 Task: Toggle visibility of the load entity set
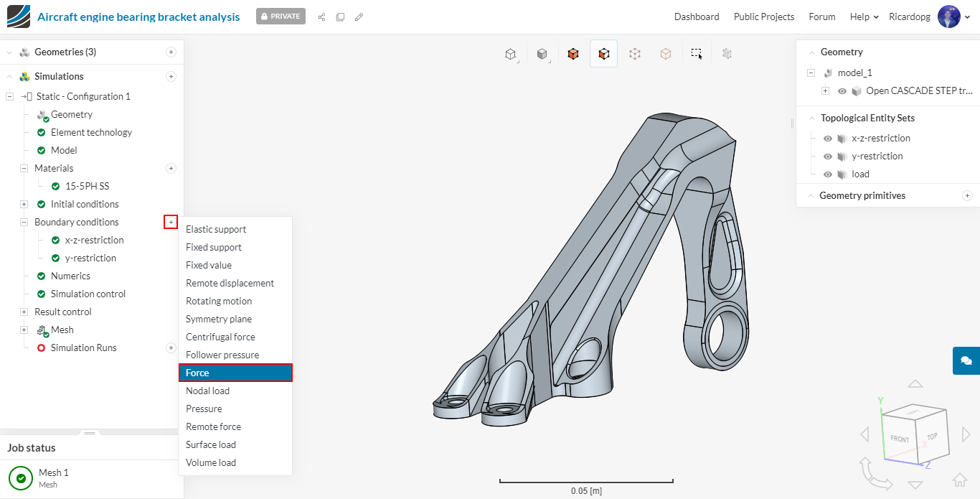tap(827, 174)
